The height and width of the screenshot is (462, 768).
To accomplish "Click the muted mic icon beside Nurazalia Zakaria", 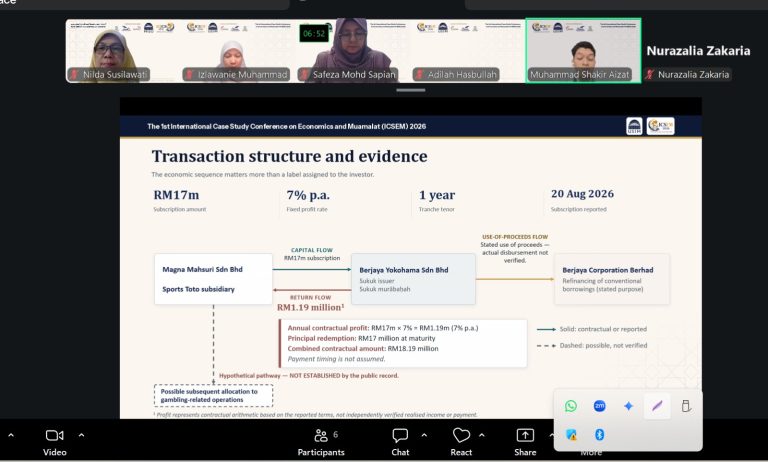I will pyautogui.click(x=649, y=74).
